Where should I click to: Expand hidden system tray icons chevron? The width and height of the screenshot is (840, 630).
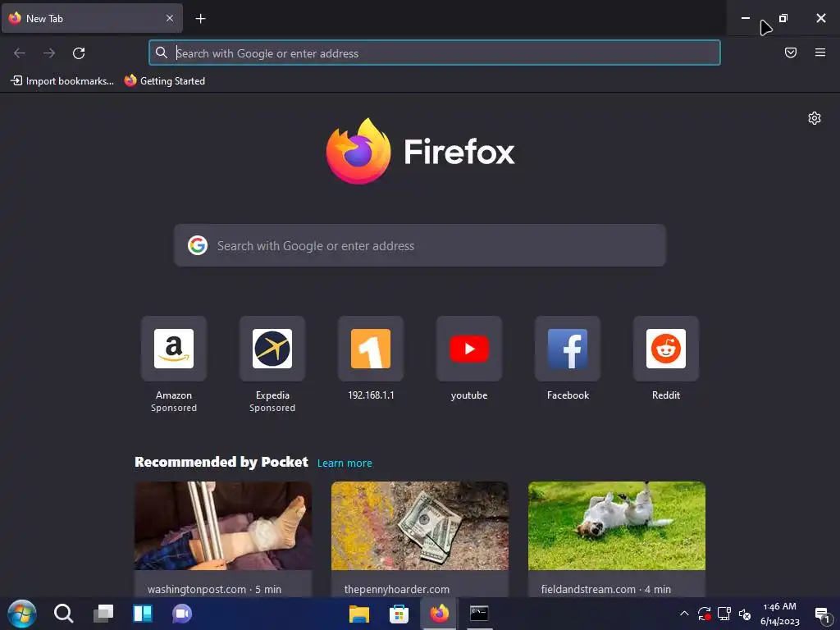click(x=684, y=614)
